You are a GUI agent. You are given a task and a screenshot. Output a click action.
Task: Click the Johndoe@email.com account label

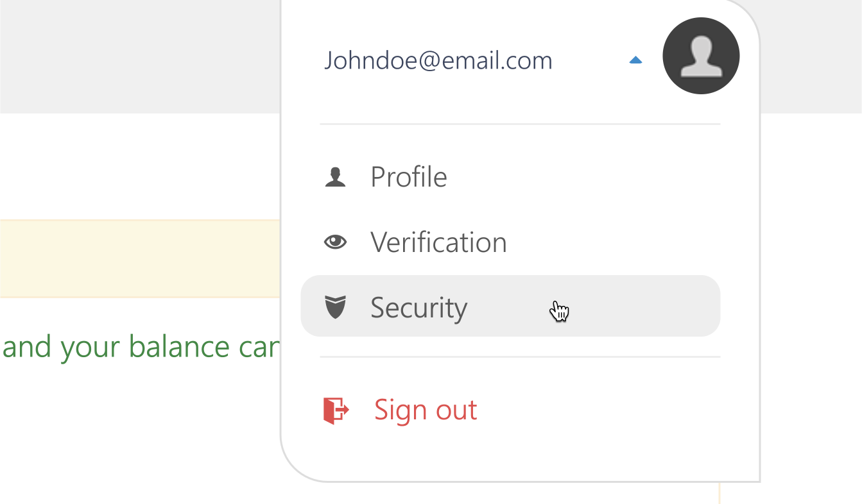click(x=438, y=60)
